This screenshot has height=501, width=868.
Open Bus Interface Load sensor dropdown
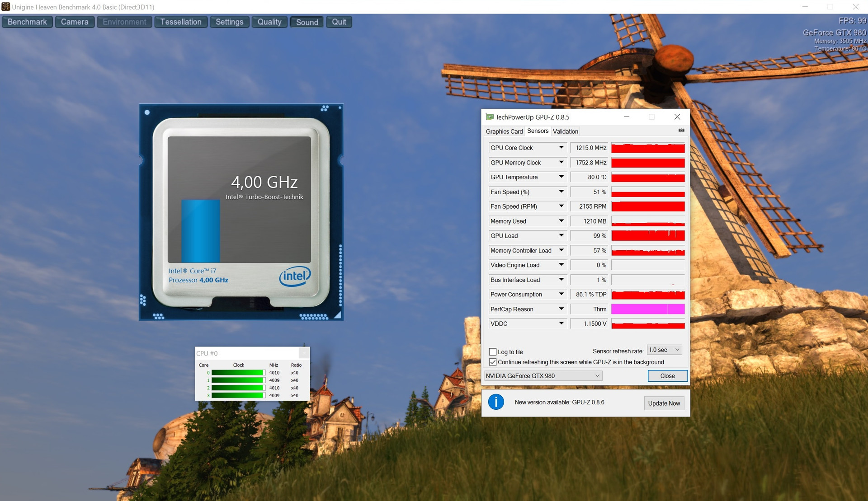[x=561, y=280]
